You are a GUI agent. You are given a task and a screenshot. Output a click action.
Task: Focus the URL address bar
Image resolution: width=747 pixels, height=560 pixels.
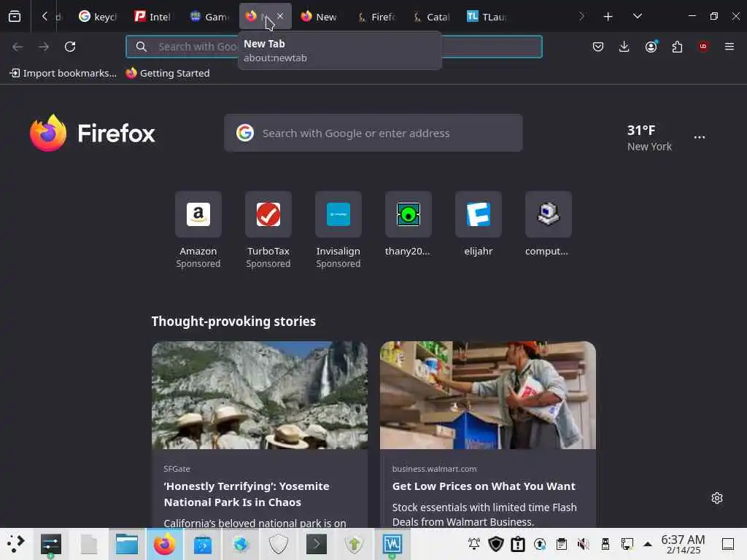point(334,47)
